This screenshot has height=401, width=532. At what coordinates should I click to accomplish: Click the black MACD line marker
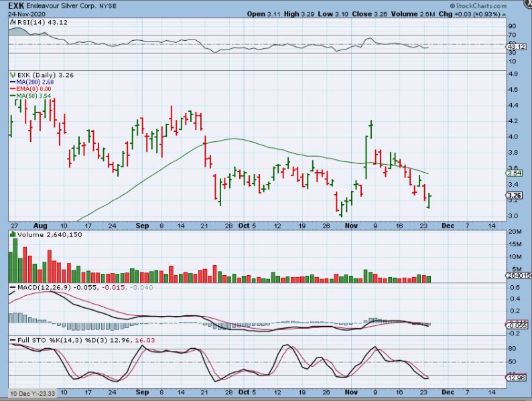coord(13,287)
